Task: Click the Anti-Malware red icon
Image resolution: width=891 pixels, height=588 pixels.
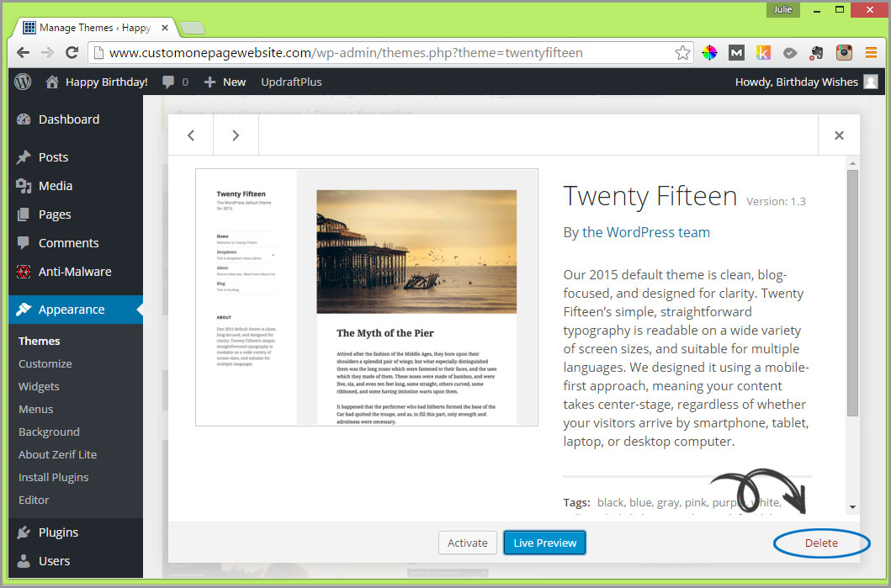Action: coord(24,272)
